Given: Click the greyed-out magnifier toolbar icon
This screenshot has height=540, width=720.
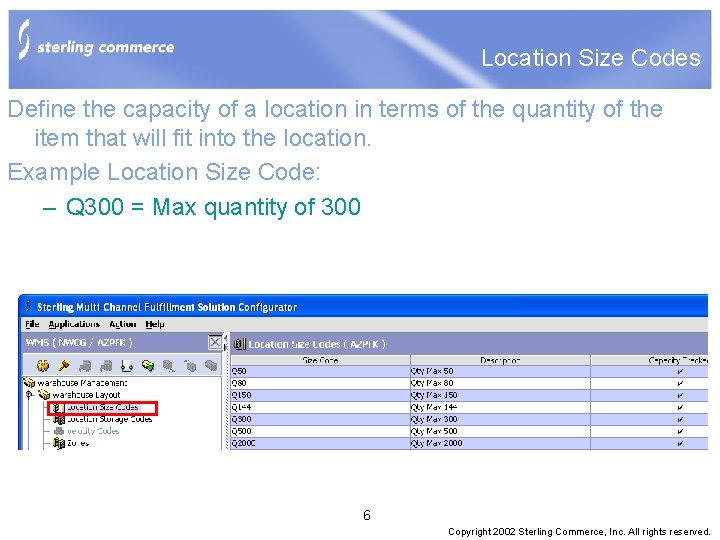Looking at the screenshot, I should [x=169, y=366].
